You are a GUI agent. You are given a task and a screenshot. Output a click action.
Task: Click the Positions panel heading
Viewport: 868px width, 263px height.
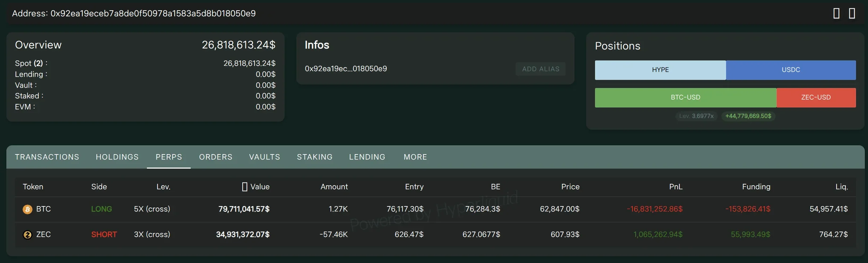point(618,46)
